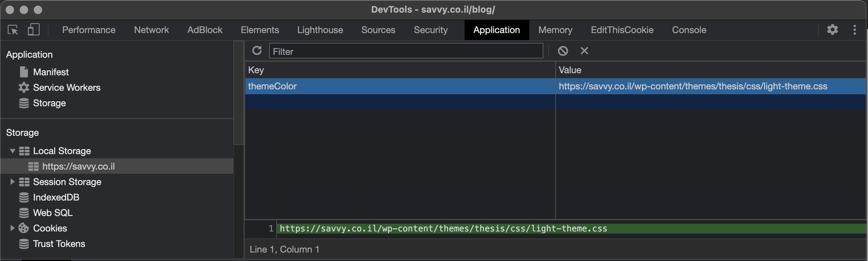Image resolution: width=868 pixels, height=261 pixels.
Task: Click the 'Line 1, Column 1' status text
Action: pyautogui.click(x=284, y=249)
